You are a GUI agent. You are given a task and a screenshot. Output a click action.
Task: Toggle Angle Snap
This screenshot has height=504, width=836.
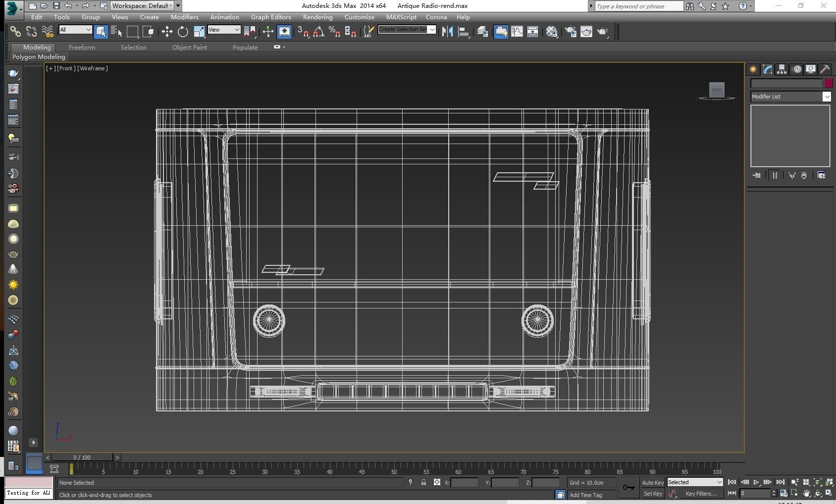pyautogui.click(x=319, y=32)
